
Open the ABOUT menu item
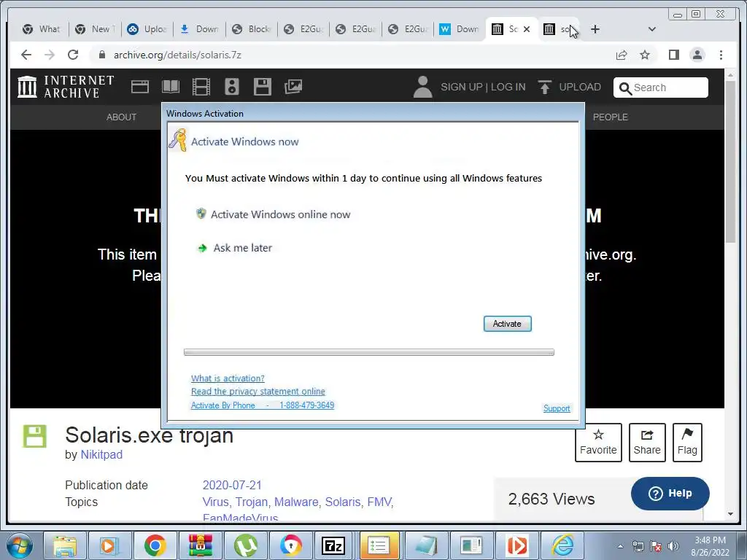point(122,117)
